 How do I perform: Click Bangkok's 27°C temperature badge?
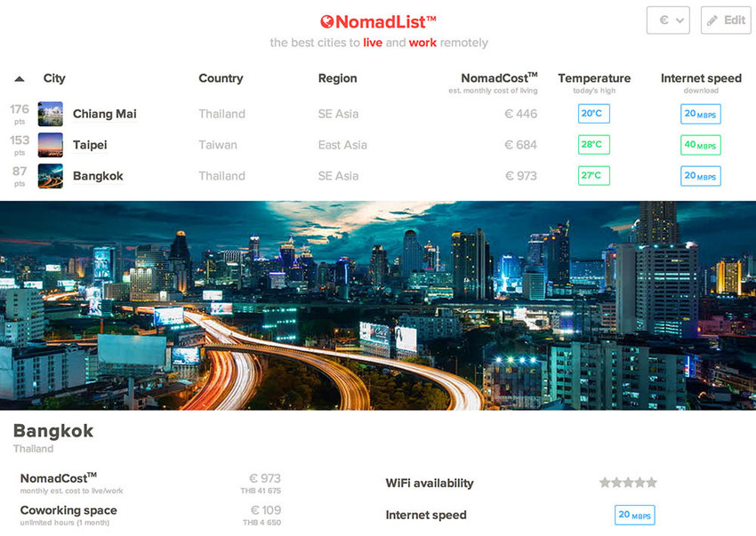pyautogui.click(x=593, y=175)
